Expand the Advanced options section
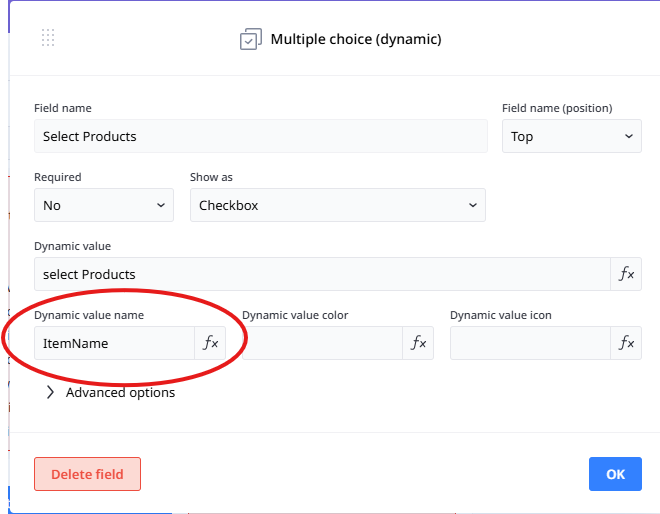The height and width of the screenshot is (514, 660). [x=110, y=393]
